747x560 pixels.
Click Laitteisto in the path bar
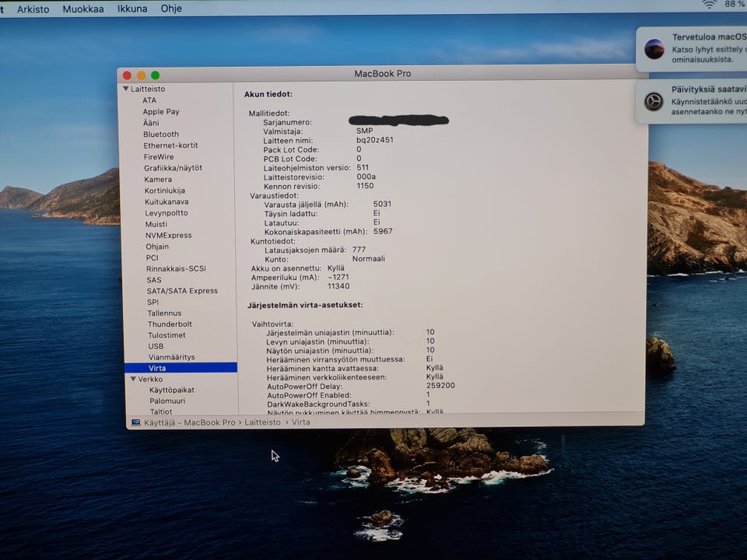pos(262,422)
